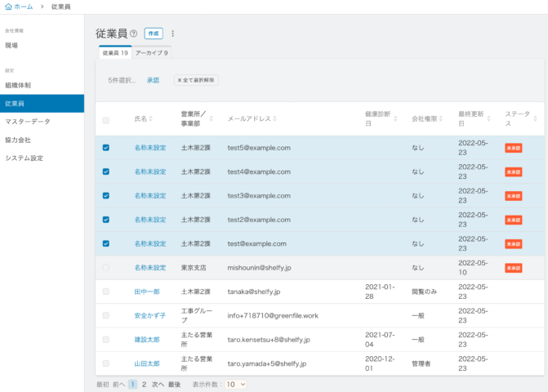Click the 全て選択解除 button
Image resolution: width=548 pixels, height=392 pixels.
tap(196, 80)
